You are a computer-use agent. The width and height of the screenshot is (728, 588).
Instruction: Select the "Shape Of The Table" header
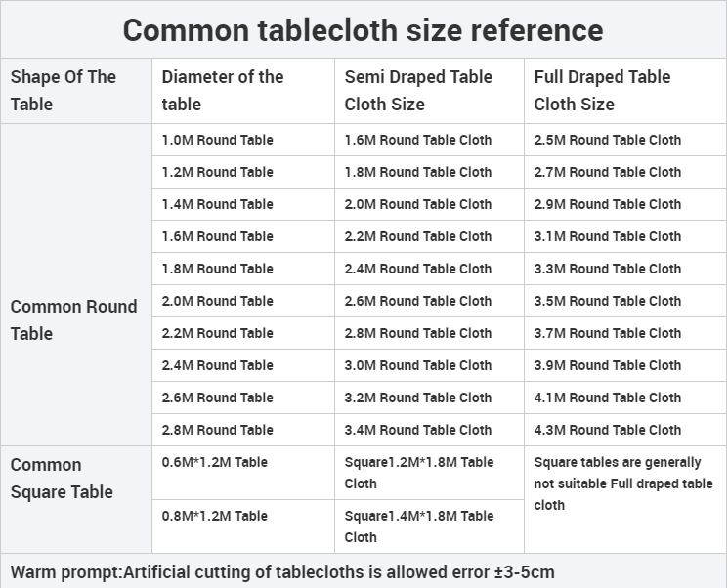coord(64,91)
